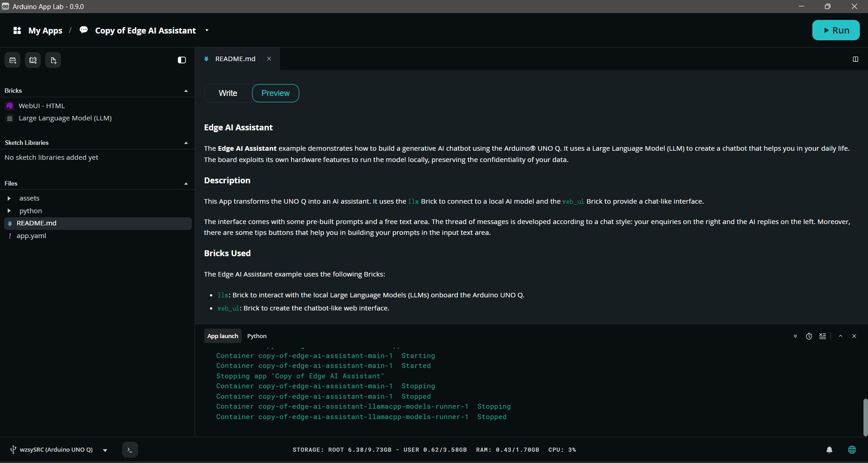The height and width of the screenshot is (463, 868).
Task: Click the split editor icon
Action: click(x=855, y=59)
